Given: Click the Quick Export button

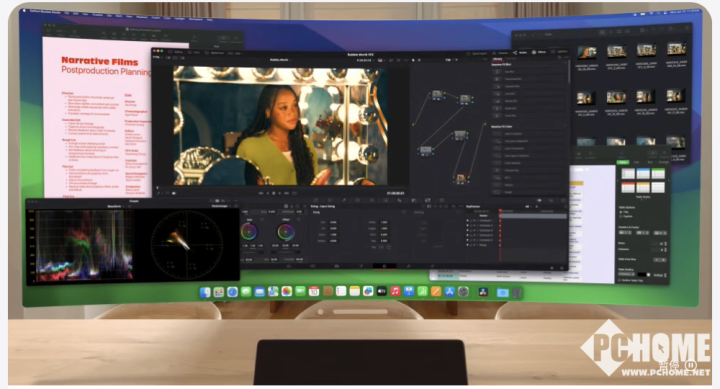Looking at the screenshot, I should pyautogui.click(x=476, y=53).
